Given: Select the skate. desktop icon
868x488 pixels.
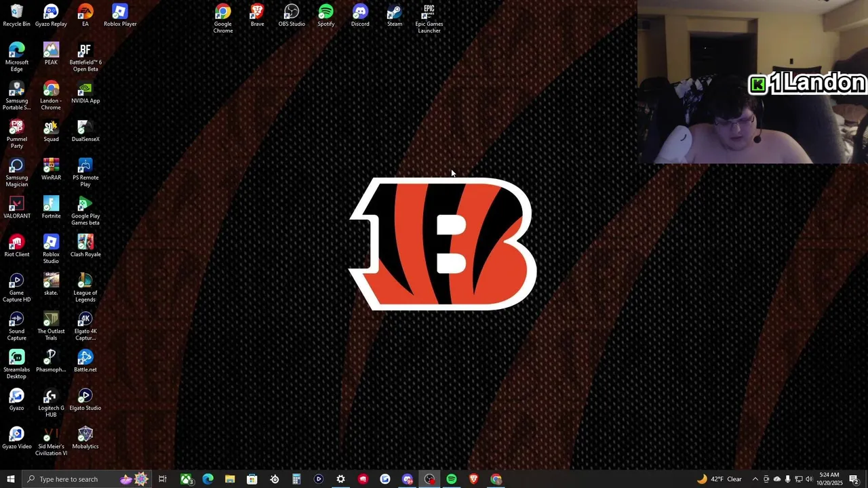Looking at the screenshot, I should coord(51,285).
